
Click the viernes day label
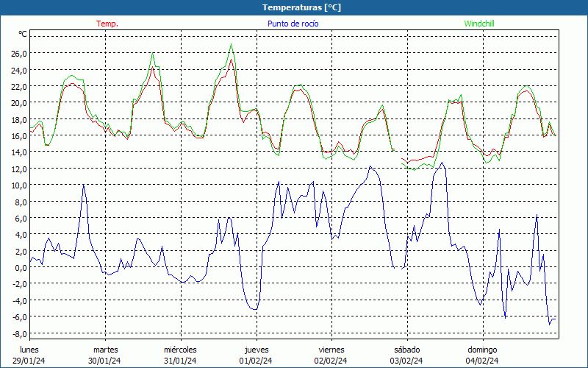tap(331, 350)
